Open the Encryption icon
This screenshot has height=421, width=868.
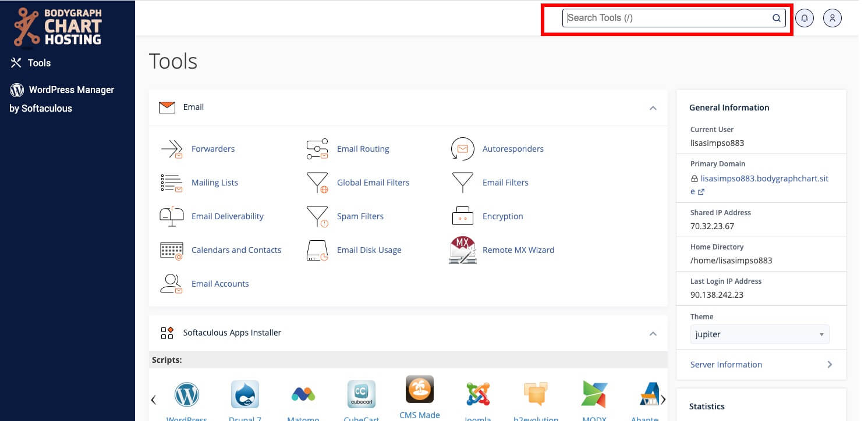pyautogui.click(x=463, y=216)
